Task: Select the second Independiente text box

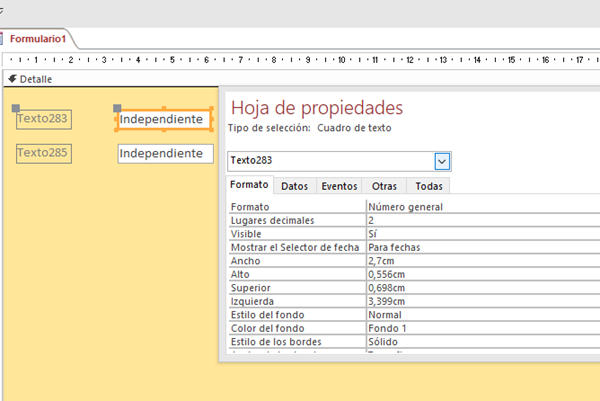Action: click(x=165, y=154)
